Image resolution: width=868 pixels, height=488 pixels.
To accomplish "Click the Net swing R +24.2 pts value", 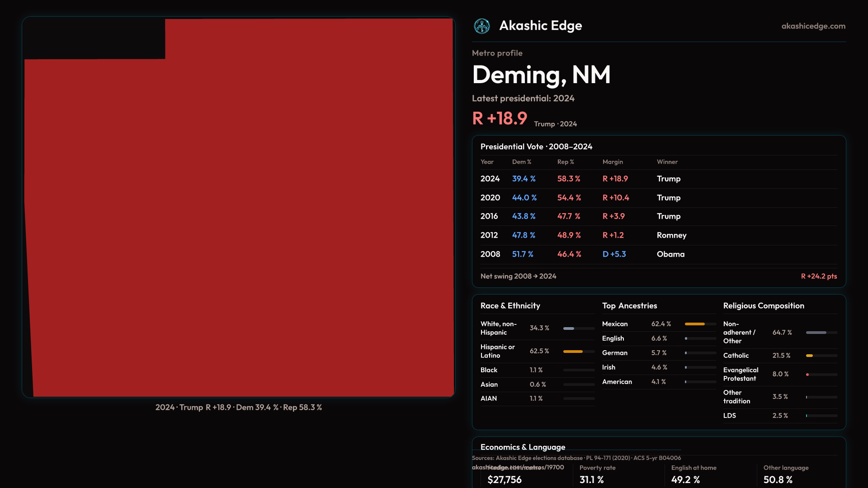I will 818,276.
